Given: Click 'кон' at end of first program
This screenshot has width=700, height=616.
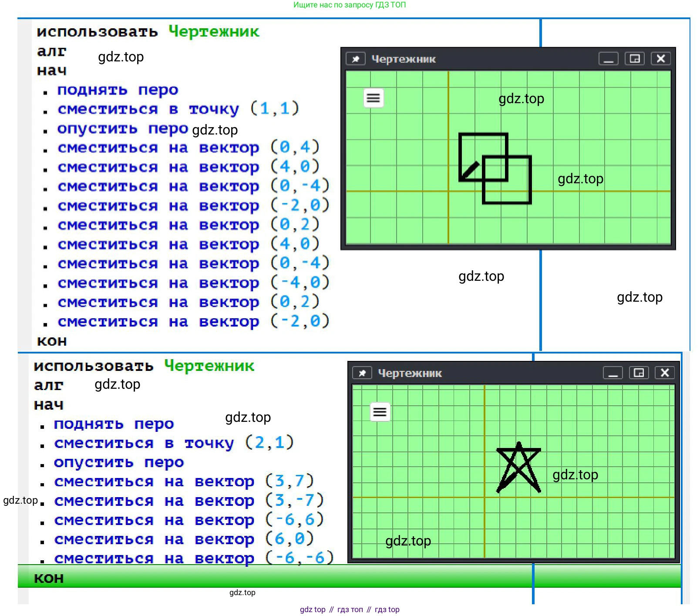Looking at the screenshot, I should pos(52,341).
